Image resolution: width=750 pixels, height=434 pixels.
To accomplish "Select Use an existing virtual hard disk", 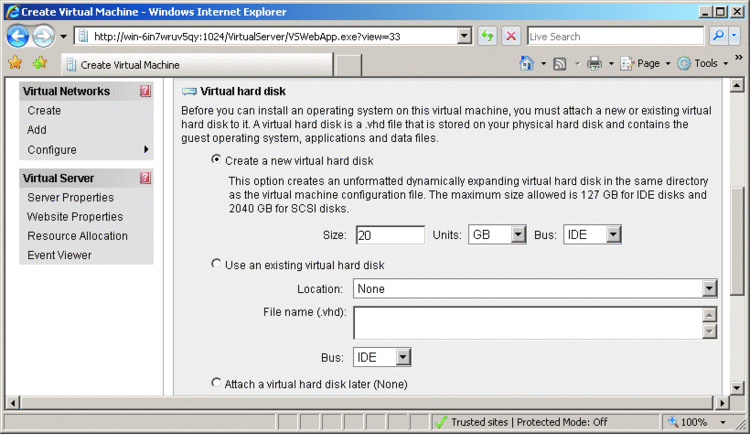I will [x=216, y=264].
